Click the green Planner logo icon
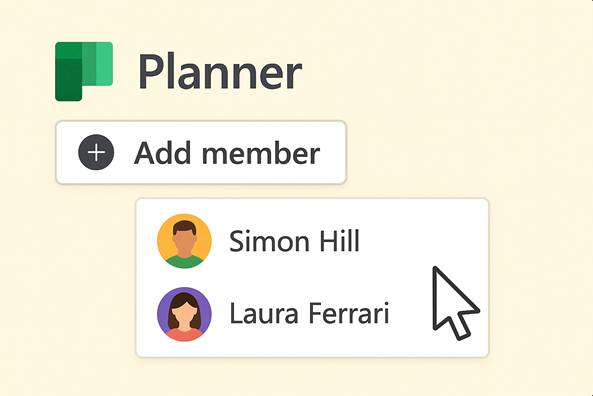 [84, 71]
